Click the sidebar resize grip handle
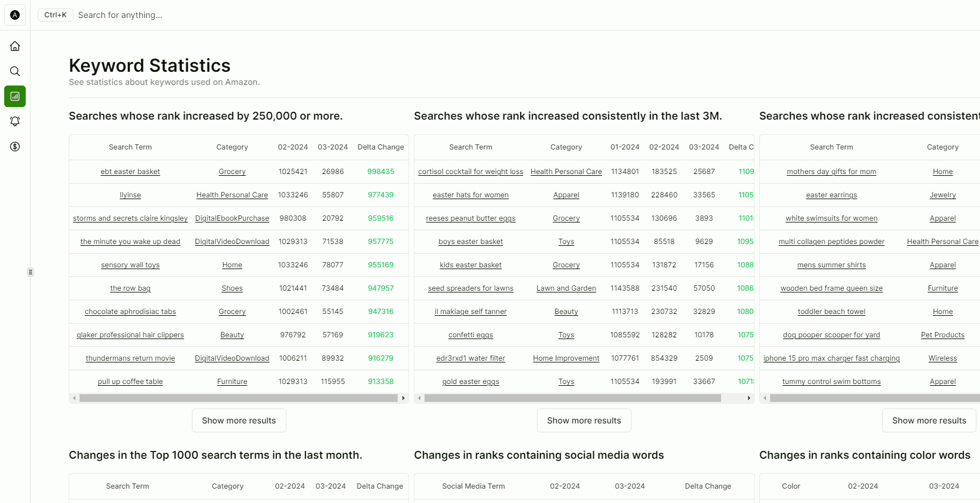980x503 pixels. click(x=30, y=272)
